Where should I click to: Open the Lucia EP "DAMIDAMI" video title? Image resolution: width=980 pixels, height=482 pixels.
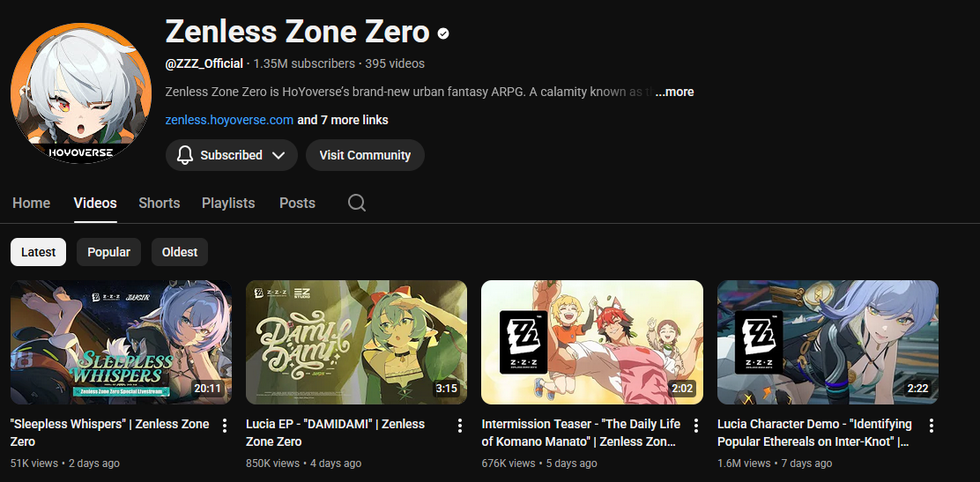pyautogui.click(x=336, y=433)
